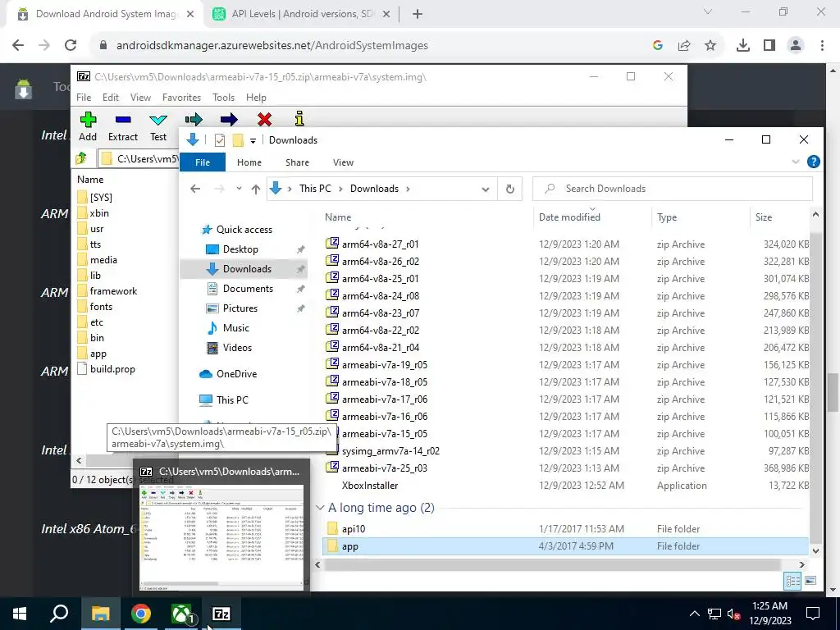Open the Share tab in Explorer ribbon
This screenshot has width=840, height=630.
(297, 162)
